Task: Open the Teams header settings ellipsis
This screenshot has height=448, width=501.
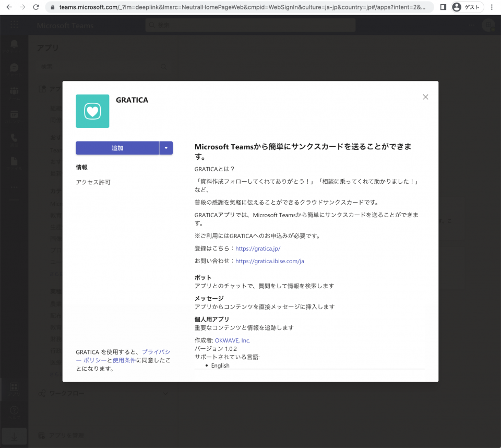Action: tap(472, 25)
